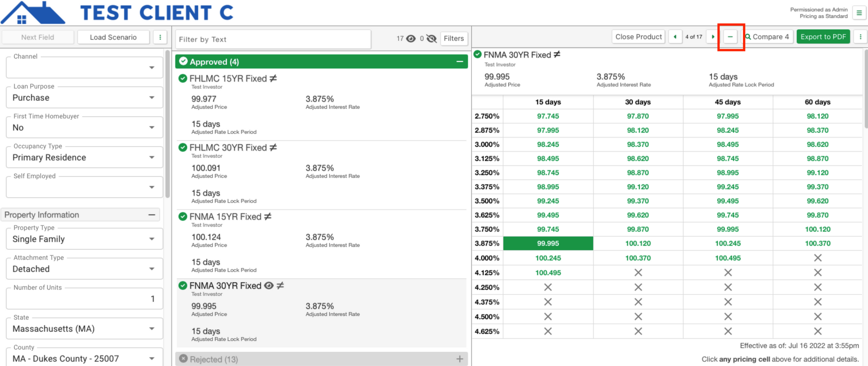Viewport: 868px width, 366px height.
Task: Open the Channel dropdown
Action: point(85,68)
